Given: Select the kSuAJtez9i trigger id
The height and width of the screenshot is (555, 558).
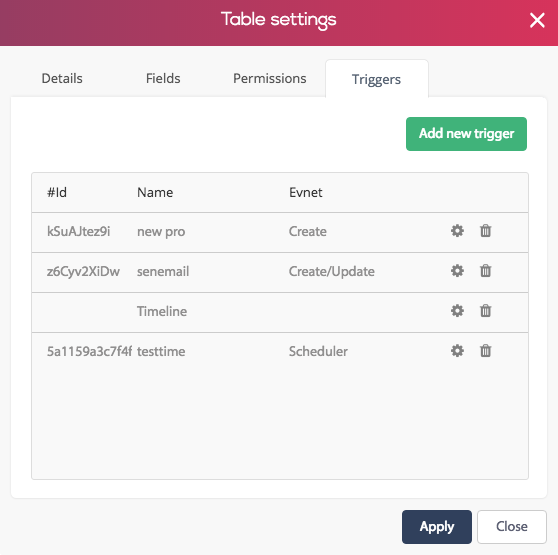Looking at the screenshot, I should [79, 232].
